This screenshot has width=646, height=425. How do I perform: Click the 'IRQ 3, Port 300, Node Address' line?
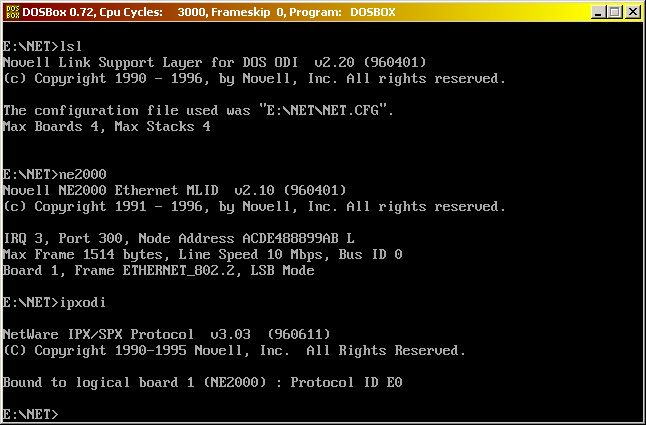(179, 239)
